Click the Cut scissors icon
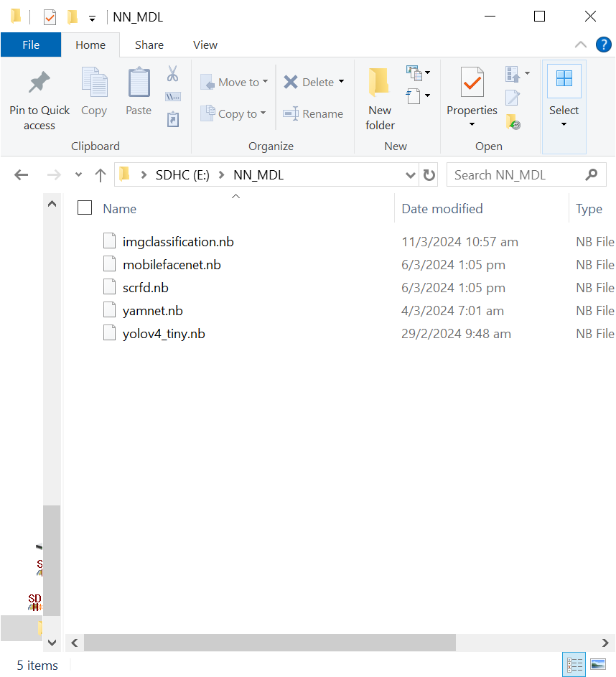 click(172, 73)
